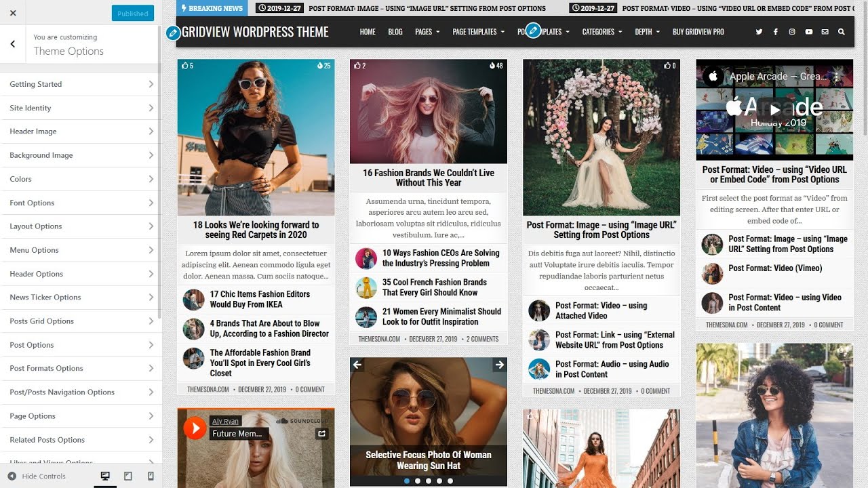Open Categories dropdown in navigation
Viewport: 868px width, 488px height.
[x=602, y=32]
